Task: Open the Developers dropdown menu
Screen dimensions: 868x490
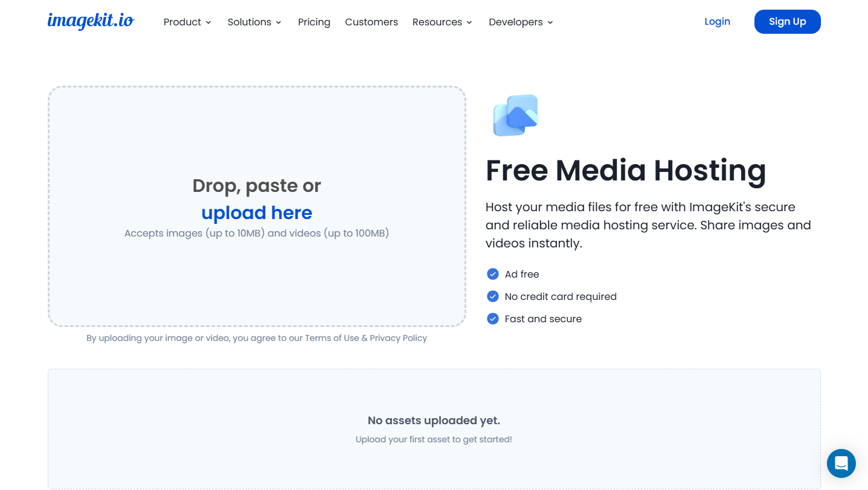Action: (521, 22)
